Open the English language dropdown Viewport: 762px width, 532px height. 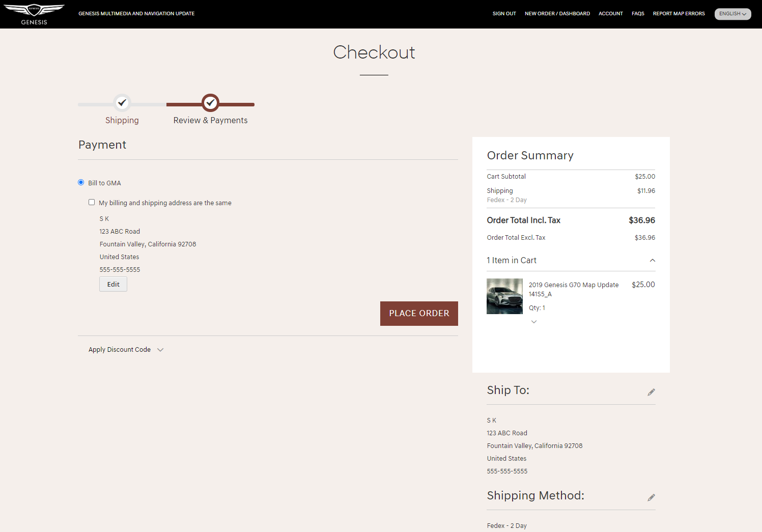pos(732,14)
